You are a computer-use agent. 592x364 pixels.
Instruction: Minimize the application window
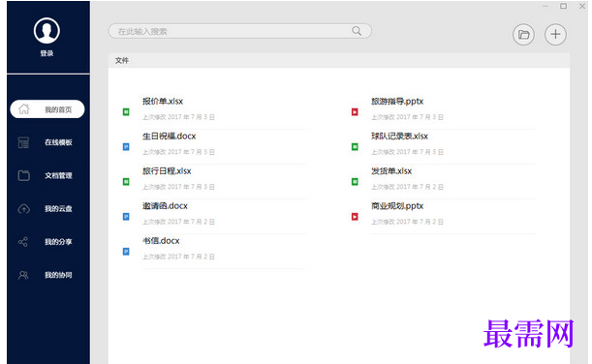click(545, 6)
